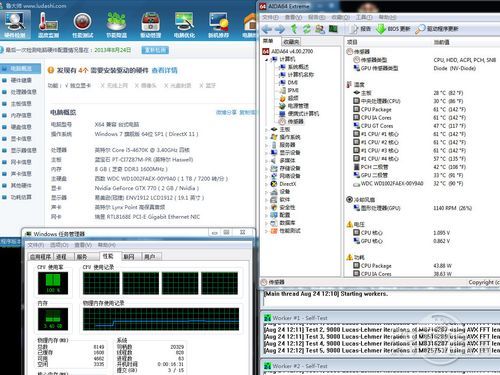
Task: Click the 查看详情 link
Action: click(x=164, y=70)
